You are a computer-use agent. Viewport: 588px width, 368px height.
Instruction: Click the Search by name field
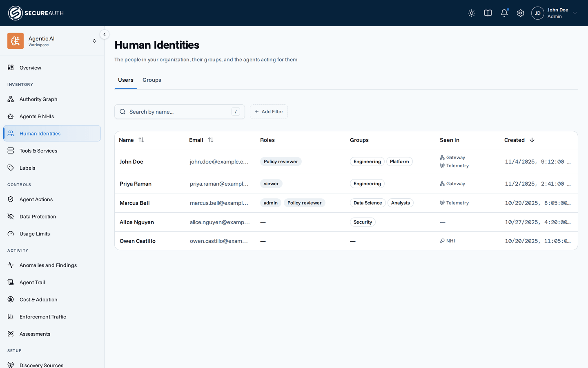180,112
